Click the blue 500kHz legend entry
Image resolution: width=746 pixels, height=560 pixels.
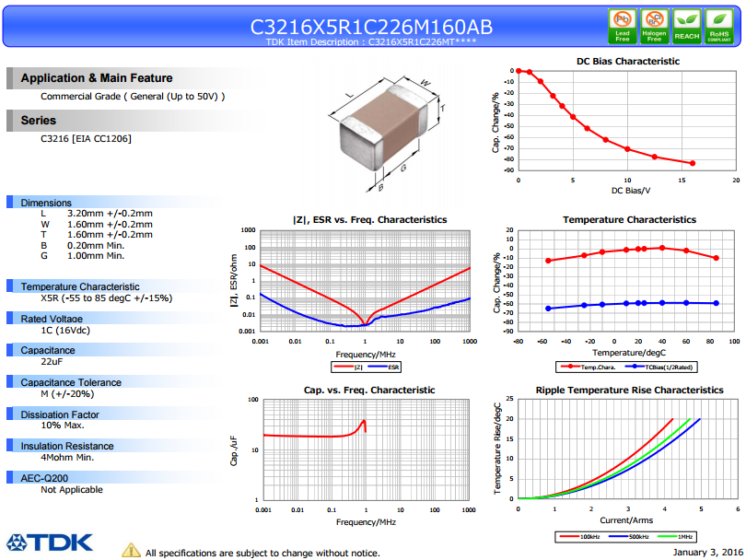tap(629, 537)
